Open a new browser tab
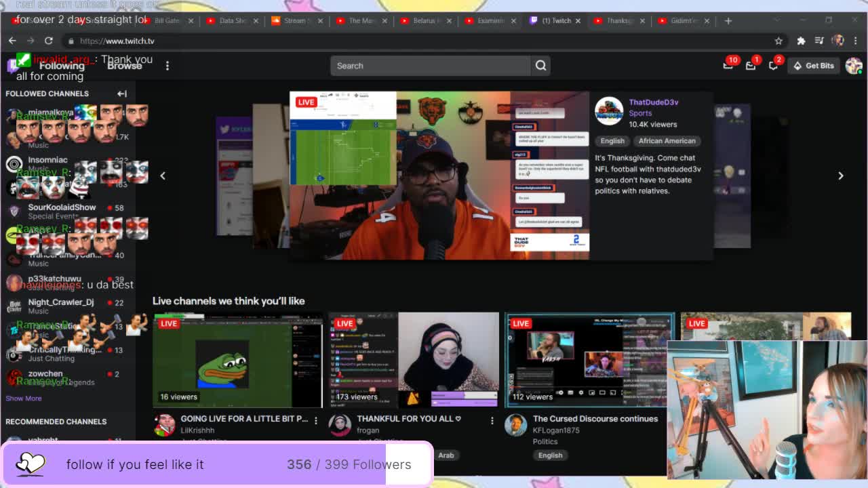 728,20
